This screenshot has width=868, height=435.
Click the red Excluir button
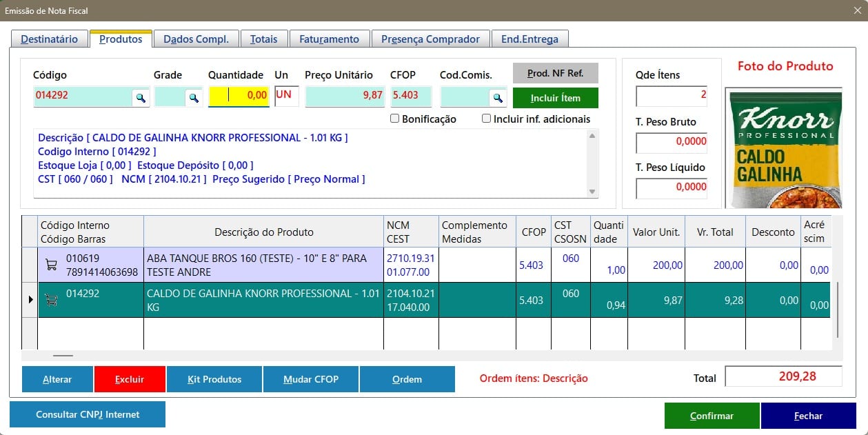click(x=130, y=379)
